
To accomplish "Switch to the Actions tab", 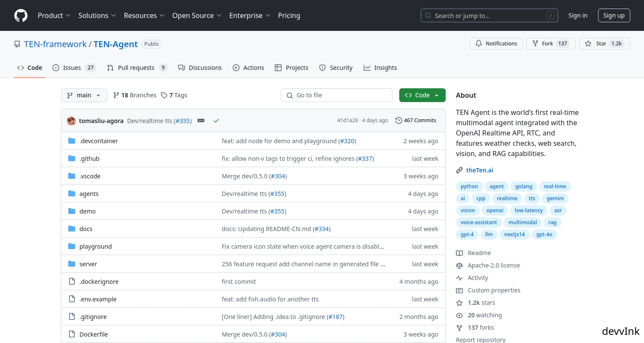I will point(249,68).
